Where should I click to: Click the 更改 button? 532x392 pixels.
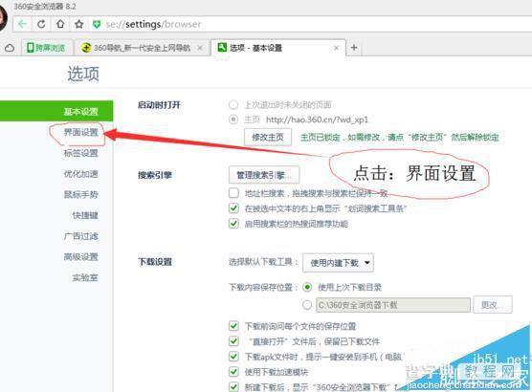493,305
